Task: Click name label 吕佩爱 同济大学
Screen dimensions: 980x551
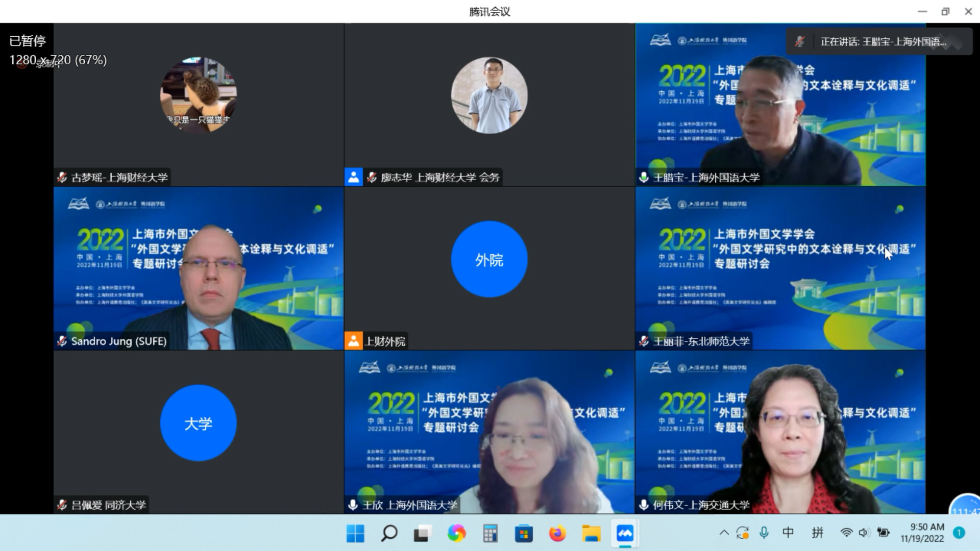Action: click(109, 505)
